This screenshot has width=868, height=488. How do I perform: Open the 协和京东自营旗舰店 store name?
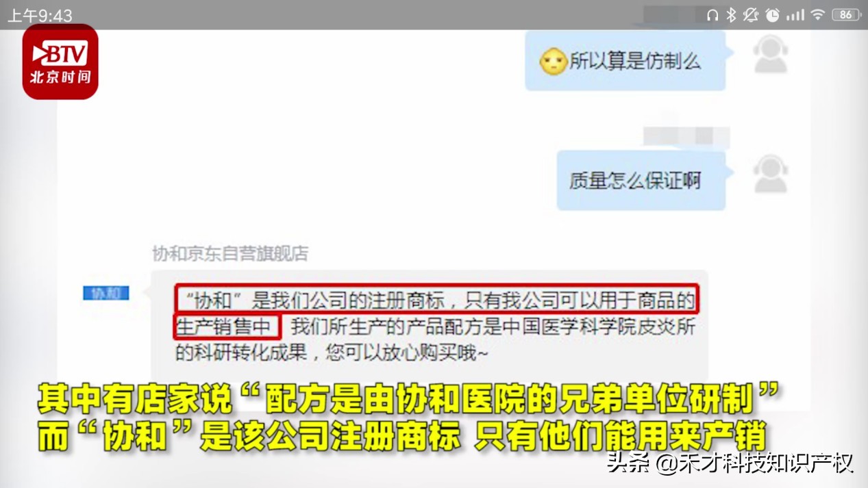[x=230, y=254]
